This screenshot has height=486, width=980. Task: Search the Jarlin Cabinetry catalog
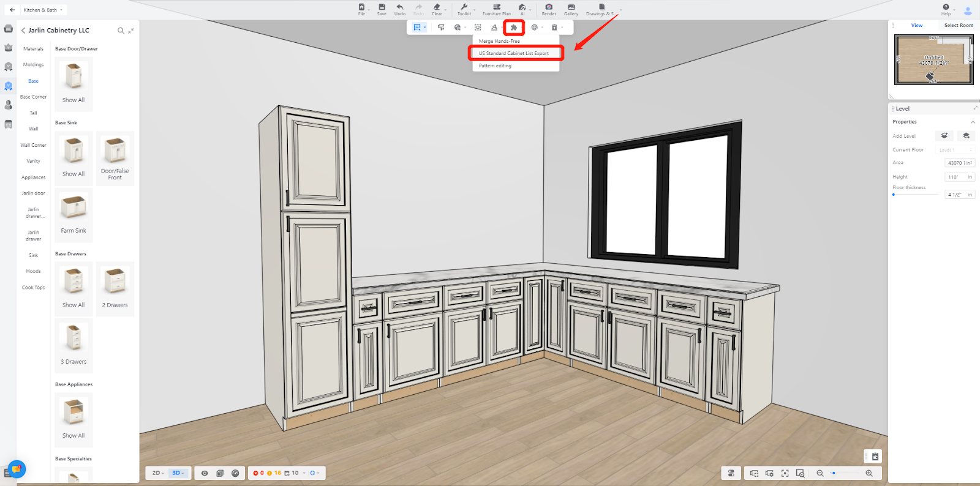point(121,31)
